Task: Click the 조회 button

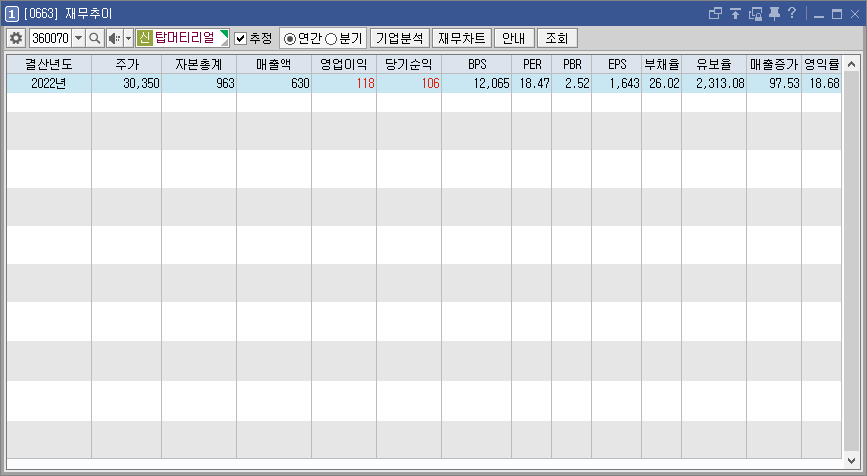Action: pos(557,38)
